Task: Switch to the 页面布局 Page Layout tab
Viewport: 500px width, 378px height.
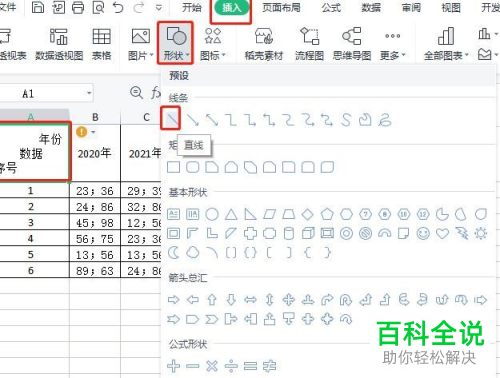Action: [281, 7]
